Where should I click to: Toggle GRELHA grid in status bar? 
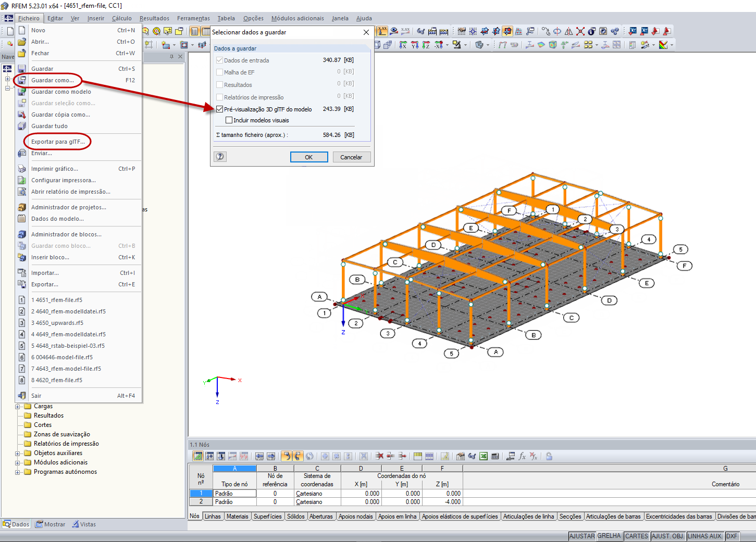[x=609, y=536]
